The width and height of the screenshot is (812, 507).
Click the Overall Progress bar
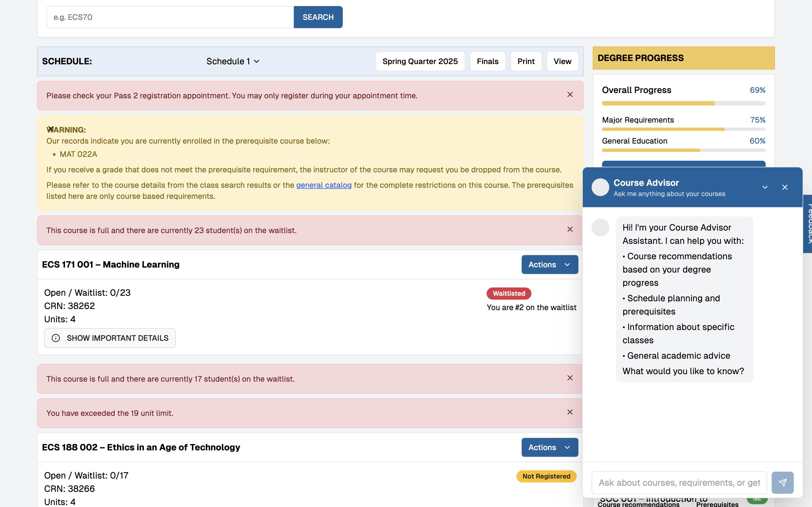click(683, 103)
